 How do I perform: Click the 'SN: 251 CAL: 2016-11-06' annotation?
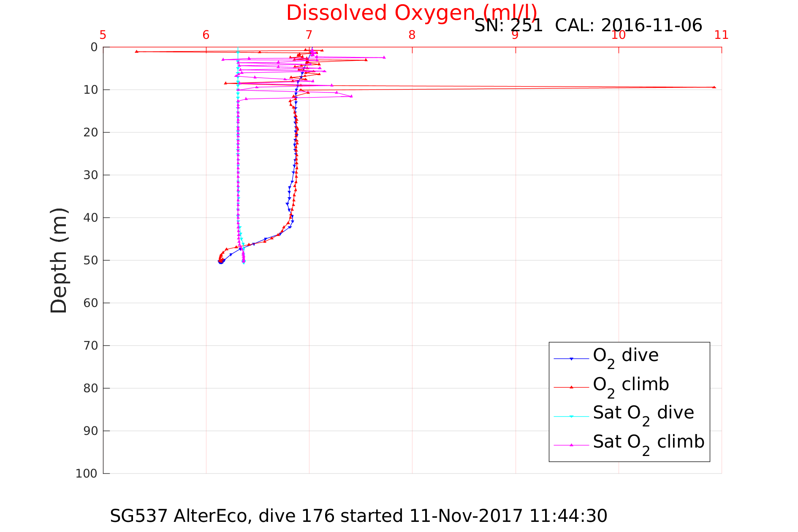588,26
